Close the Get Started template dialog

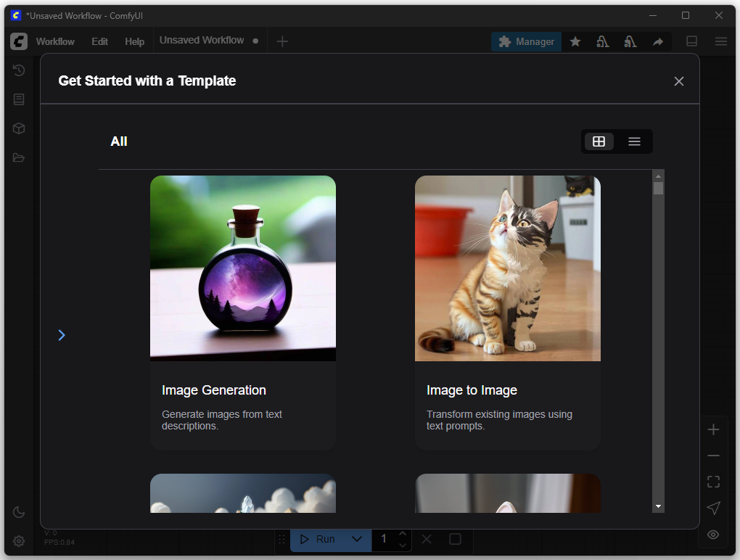678,81
